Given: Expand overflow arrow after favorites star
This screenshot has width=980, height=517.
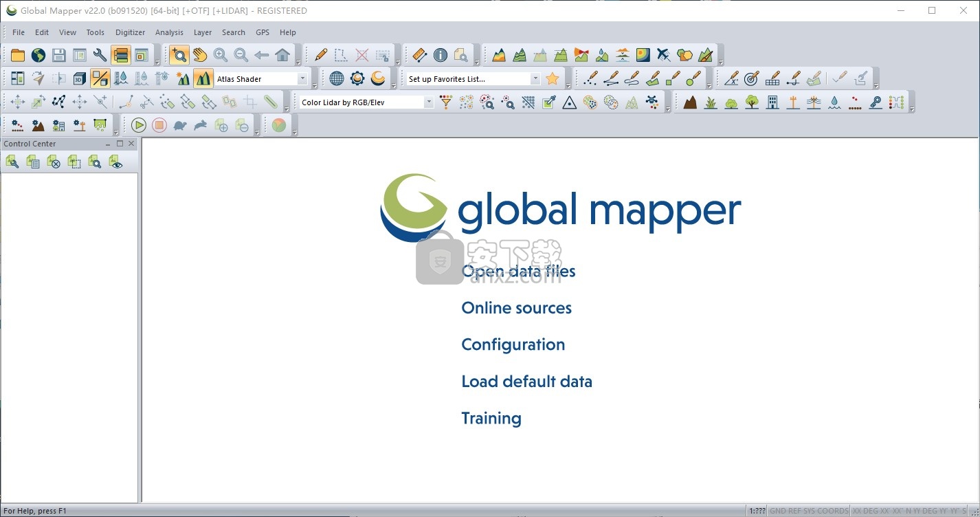Looking at the screenshot, I should (568, 85).
